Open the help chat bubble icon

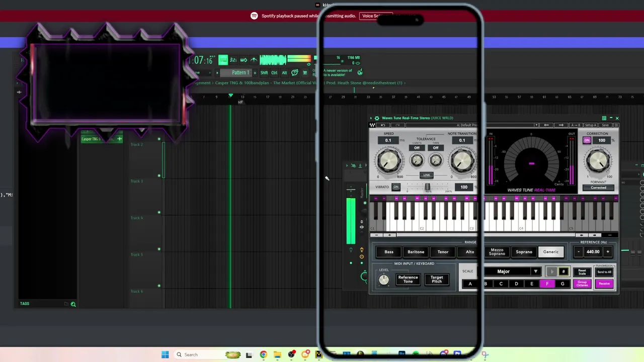point(295,72)
